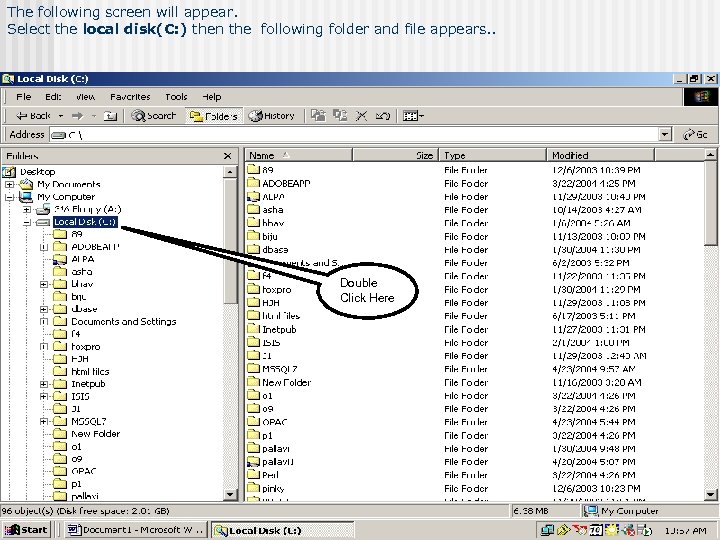The image size is (720, 540).
Task: Expand the bhav folder in tree
Action: click(x=44, y=284)
